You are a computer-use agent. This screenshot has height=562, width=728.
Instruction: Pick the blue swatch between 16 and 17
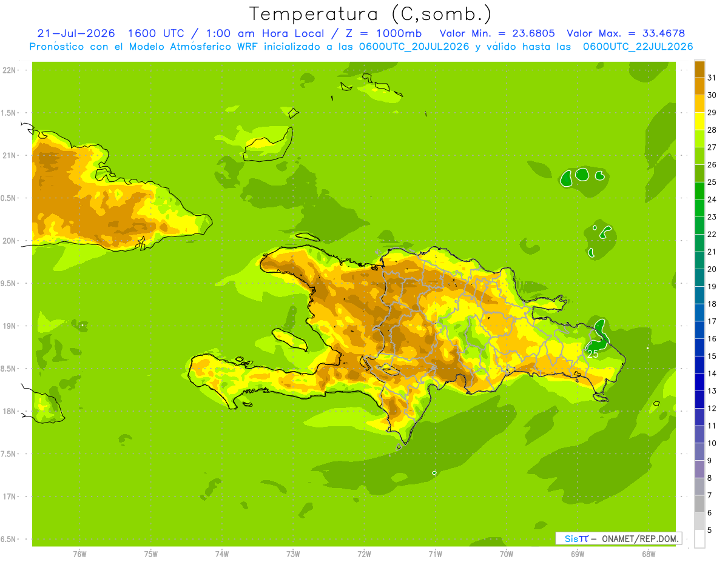pyautogui.click(x=699, y=330)
